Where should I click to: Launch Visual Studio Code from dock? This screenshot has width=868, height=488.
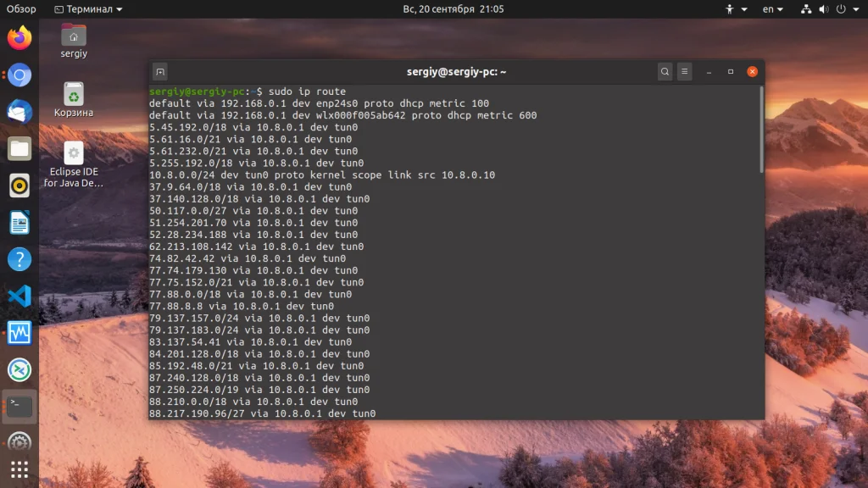click(x=19, y=296)
